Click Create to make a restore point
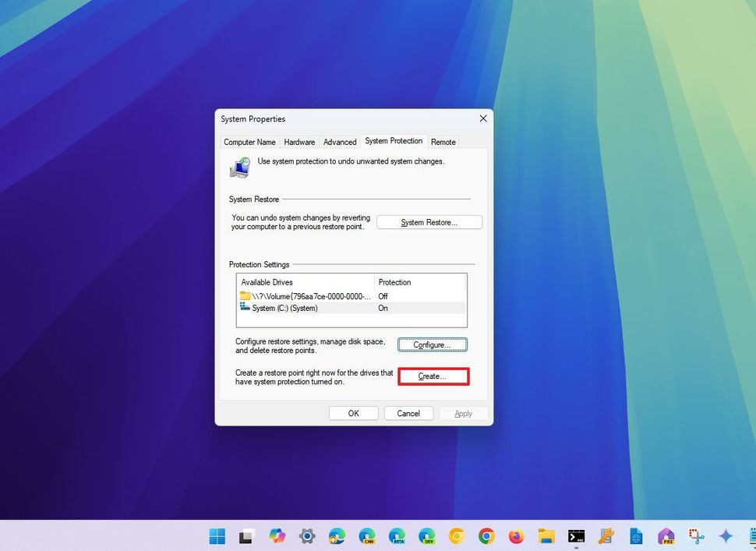Screen dimensions: 756x551 pos(433,376)
